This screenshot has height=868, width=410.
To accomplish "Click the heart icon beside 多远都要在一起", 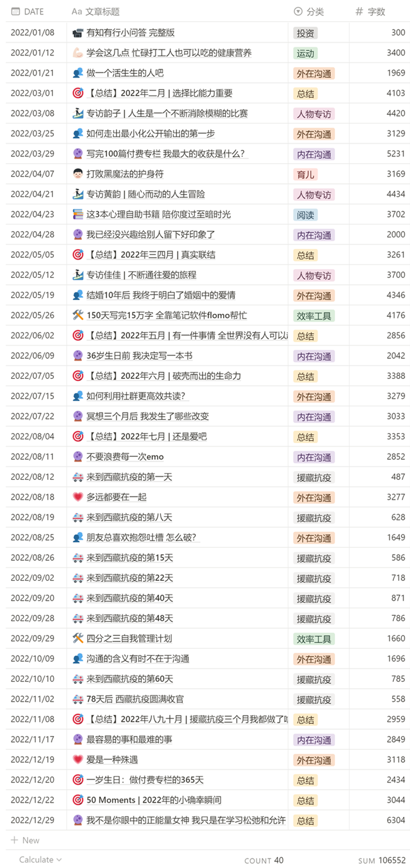I will tap(78, 497).
